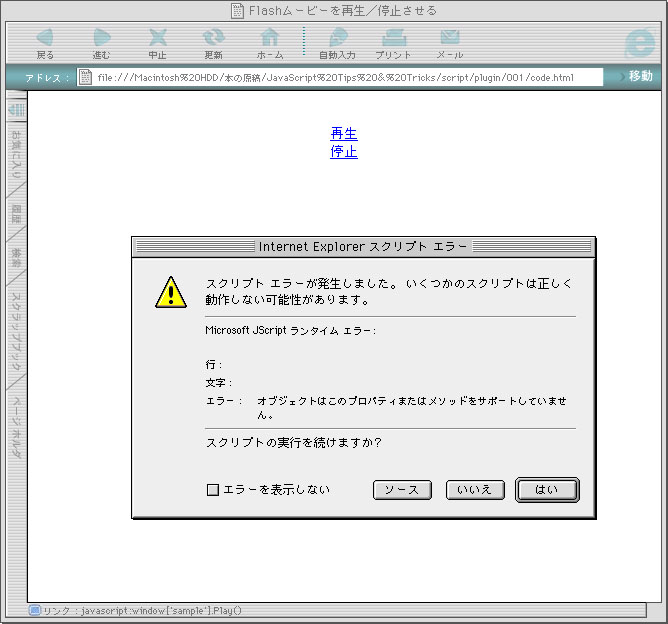Check the エラーを表示しない checkbox
The image size is (668, 624).
click(213, 490)
